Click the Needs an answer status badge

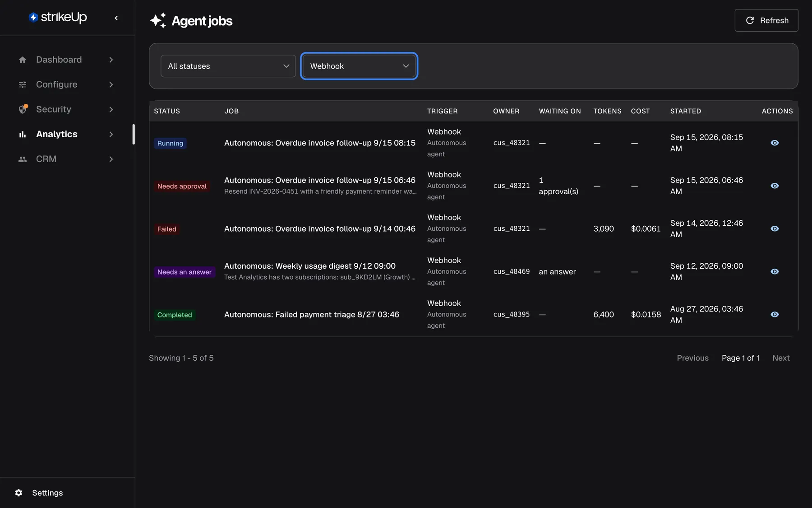click(184, 272)
